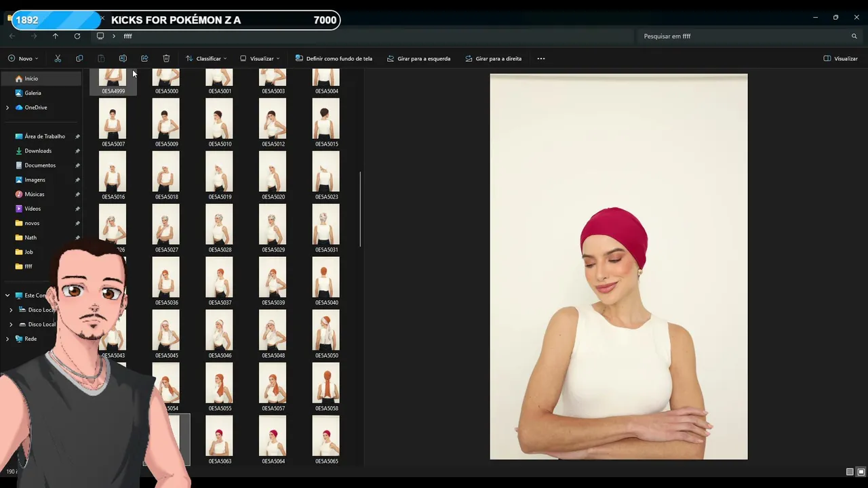The image size is (868, 488).
Task: Click the pin icon beside Vídeos
Action: pyautogui.click(x=77, y=209)
